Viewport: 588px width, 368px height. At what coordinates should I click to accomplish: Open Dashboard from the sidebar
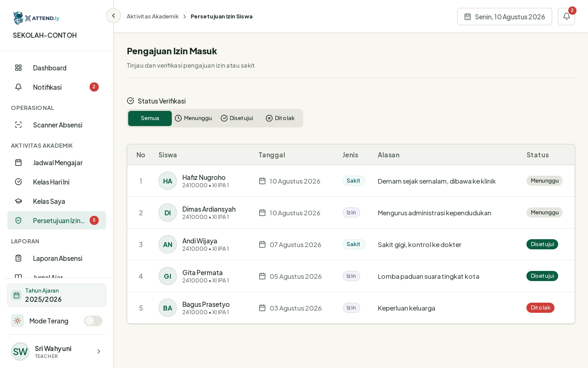57,68
